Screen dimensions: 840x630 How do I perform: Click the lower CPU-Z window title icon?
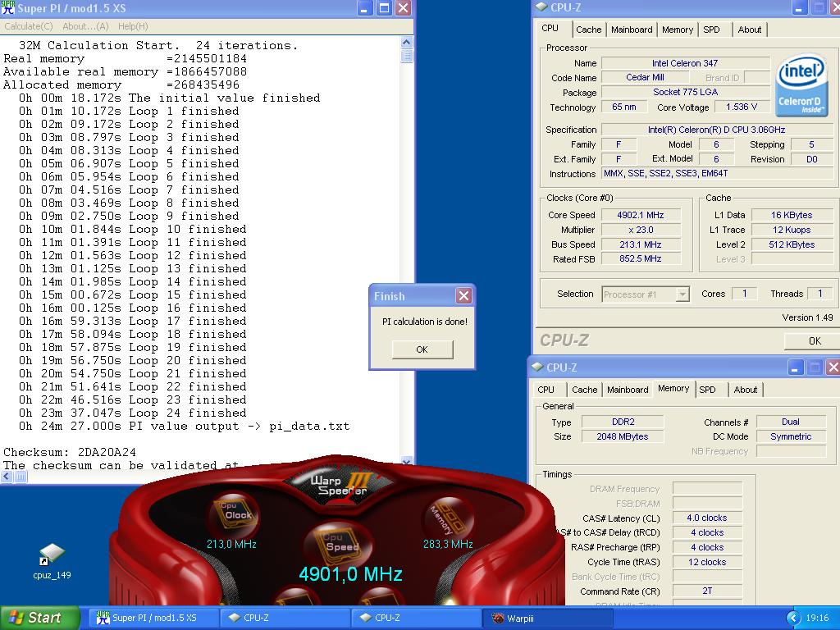tap(537, 367)
